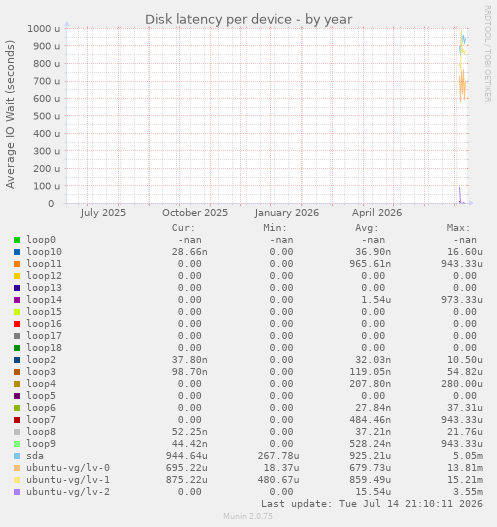
Task: Click the 'loop10' legend label
Action: [44, 252]
